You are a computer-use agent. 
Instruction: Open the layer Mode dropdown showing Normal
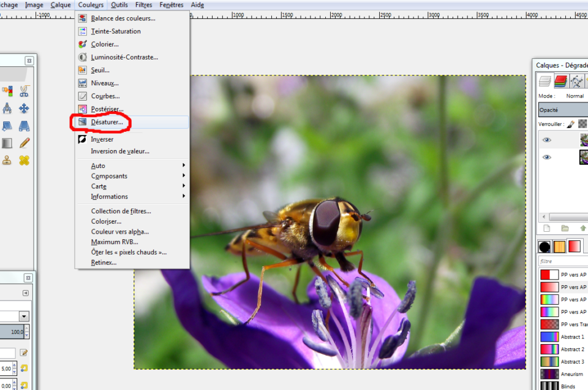click(x=576, y=96)
